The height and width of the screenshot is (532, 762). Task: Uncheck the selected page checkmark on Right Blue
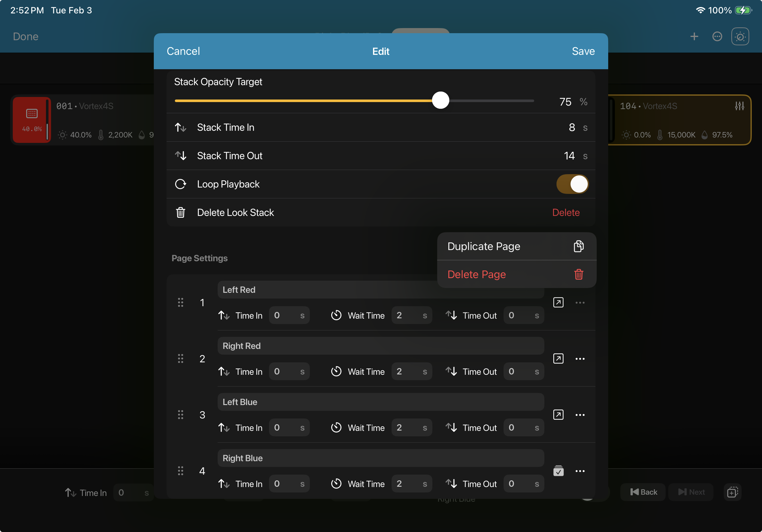pos(558,471)
